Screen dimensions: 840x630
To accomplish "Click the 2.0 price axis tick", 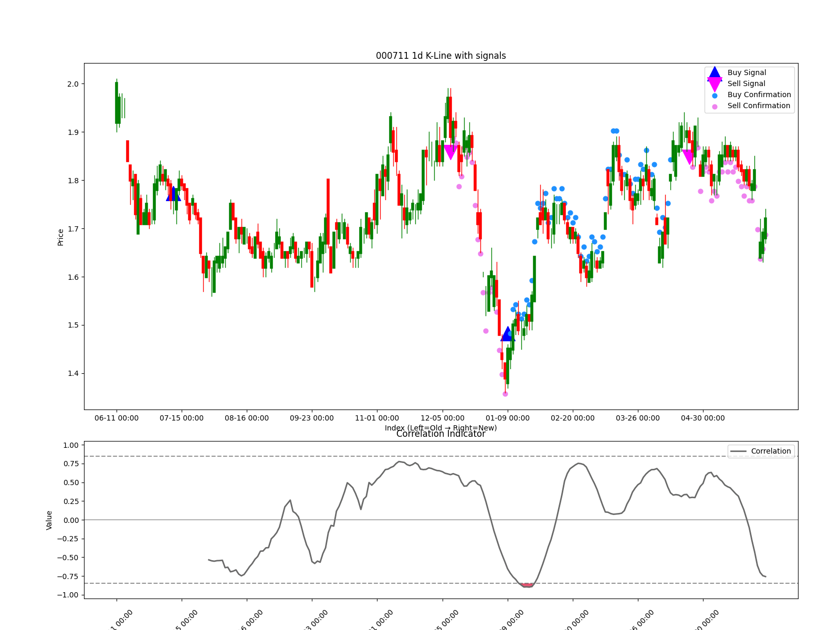I will (x=72, y=84).
